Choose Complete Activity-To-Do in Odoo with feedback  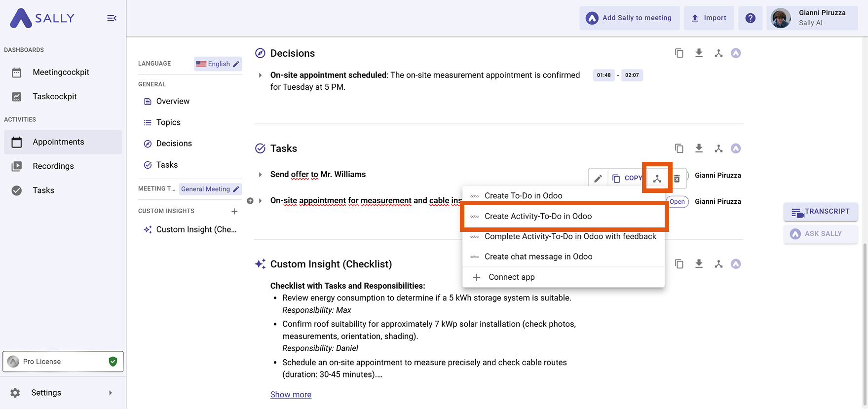564,236
